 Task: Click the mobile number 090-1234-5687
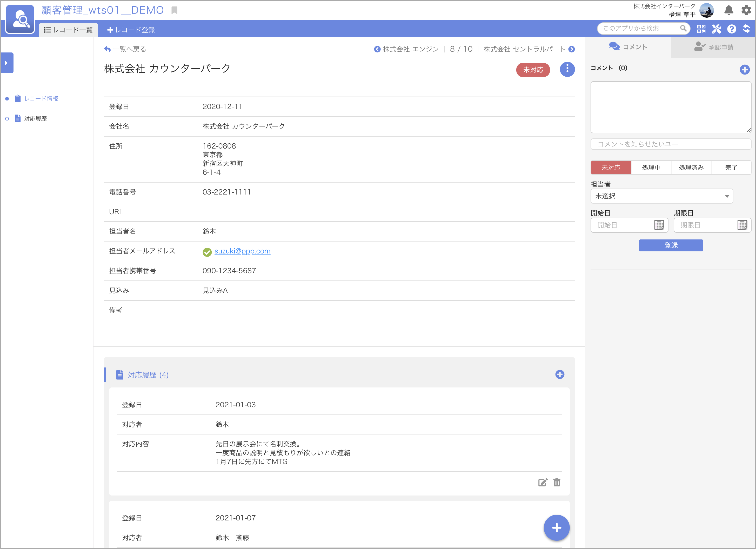[x=229, y=271]
